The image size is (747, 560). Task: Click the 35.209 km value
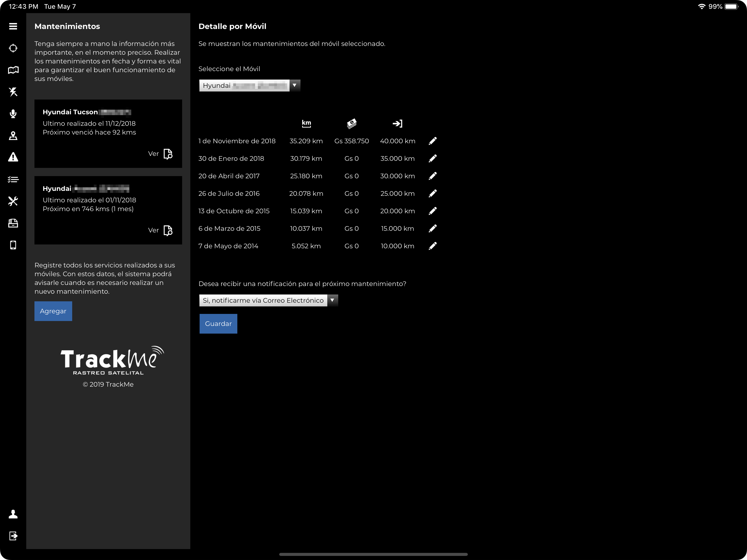pyautogui.click(x=306, y=141)
